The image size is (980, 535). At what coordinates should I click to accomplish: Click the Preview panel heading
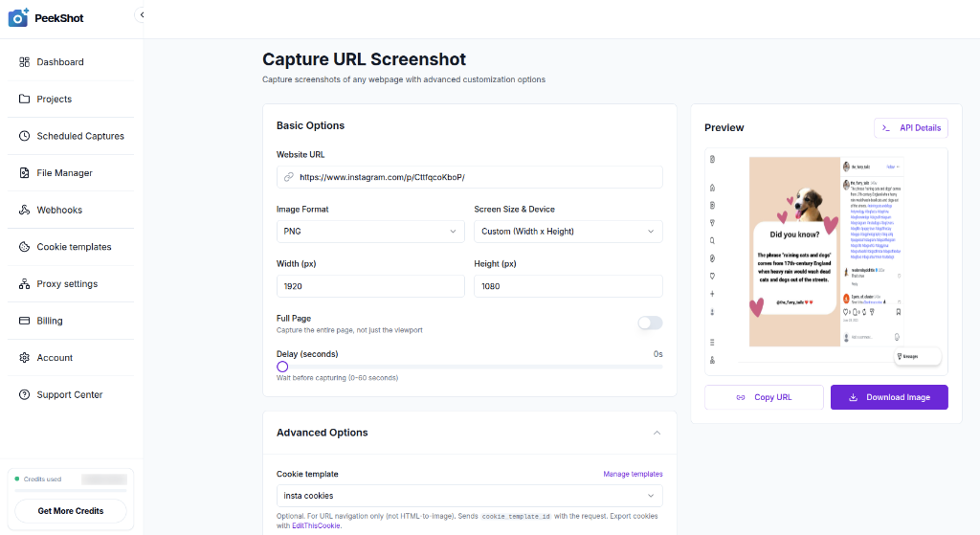point(724,127)
